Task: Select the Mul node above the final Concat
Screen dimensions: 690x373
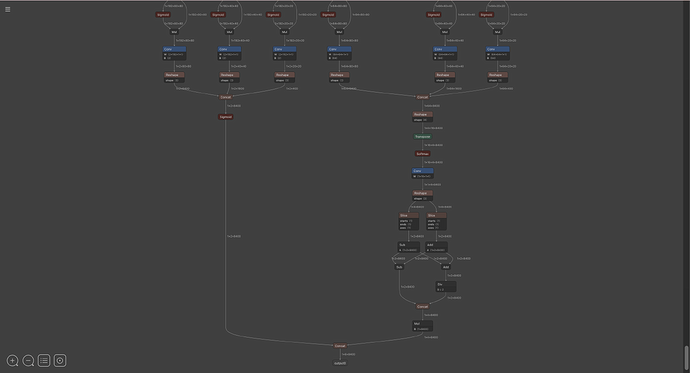Action: click(422, 326)
